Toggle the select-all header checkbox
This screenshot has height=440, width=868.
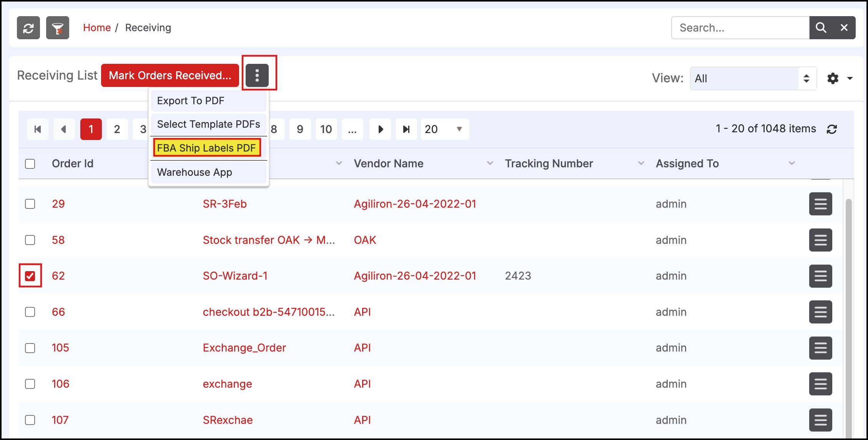click(30, 164)
